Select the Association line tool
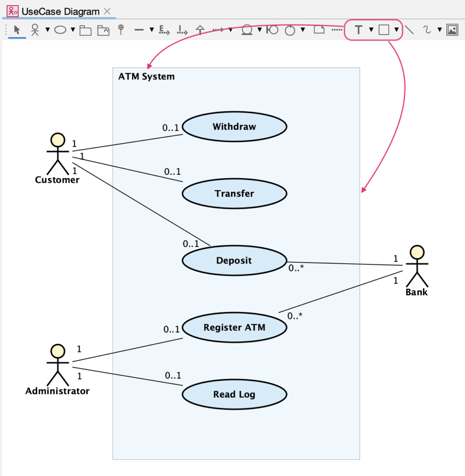 click(x=138, y=30)
